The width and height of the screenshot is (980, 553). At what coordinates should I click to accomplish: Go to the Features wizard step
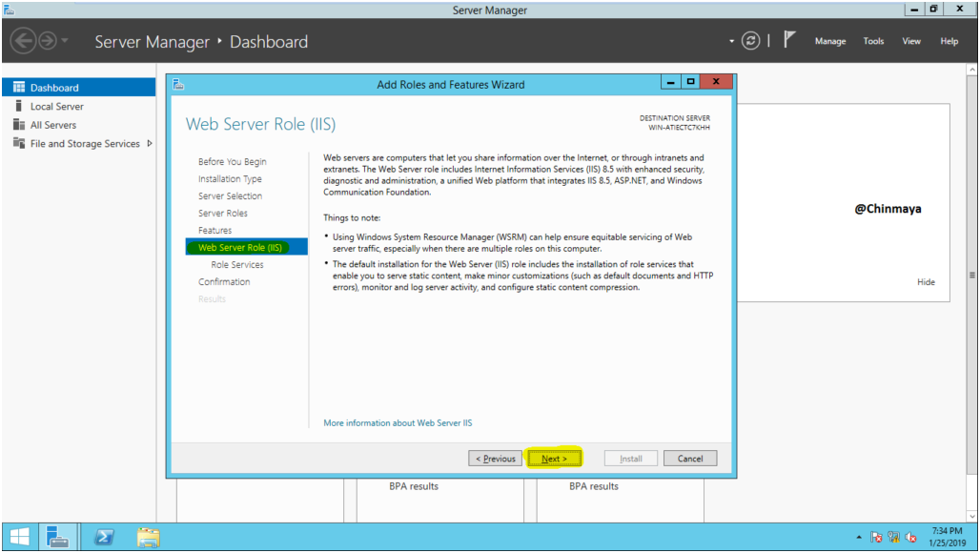(x=215, y=230)
